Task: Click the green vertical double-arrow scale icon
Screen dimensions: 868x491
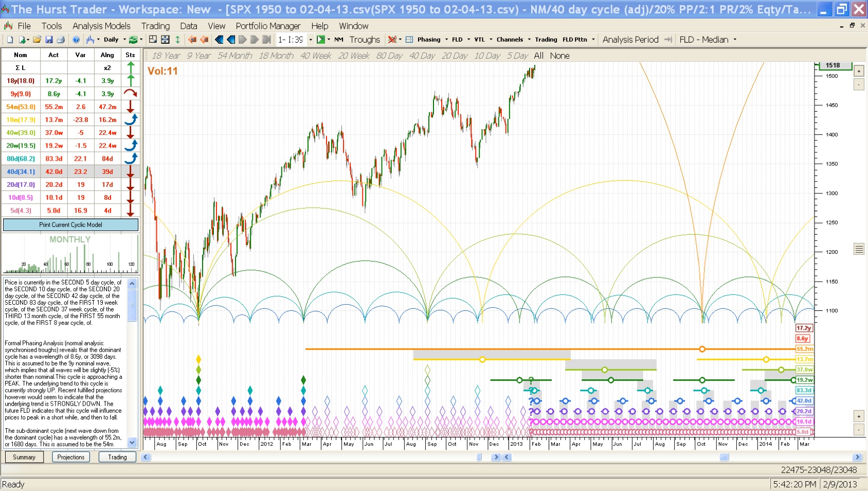Action: (x=177, y=40)
